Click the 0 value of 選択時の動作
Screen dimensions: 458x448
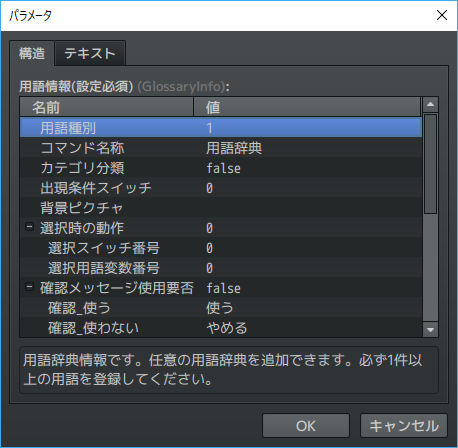pyautogui.click(x=209, y=228)
